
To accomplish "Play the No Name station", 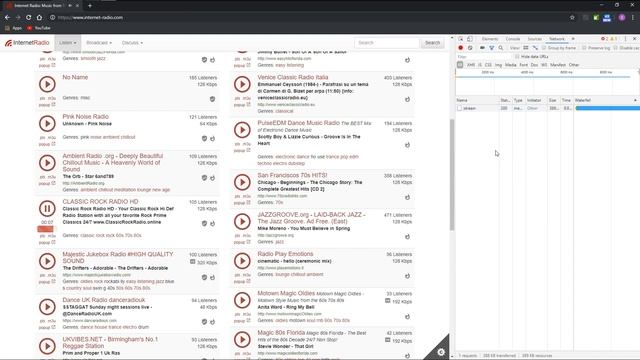I will 47,84.
